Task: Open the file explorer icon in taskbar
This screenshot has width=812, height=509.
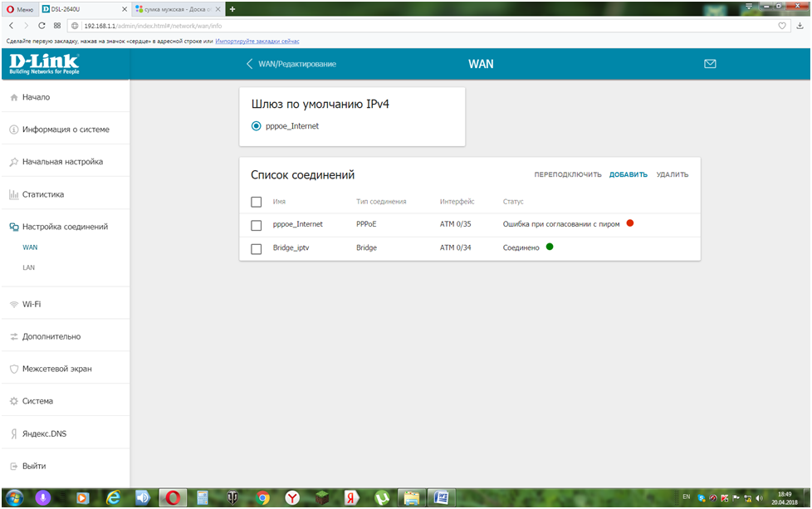Action: pos(412,497)
